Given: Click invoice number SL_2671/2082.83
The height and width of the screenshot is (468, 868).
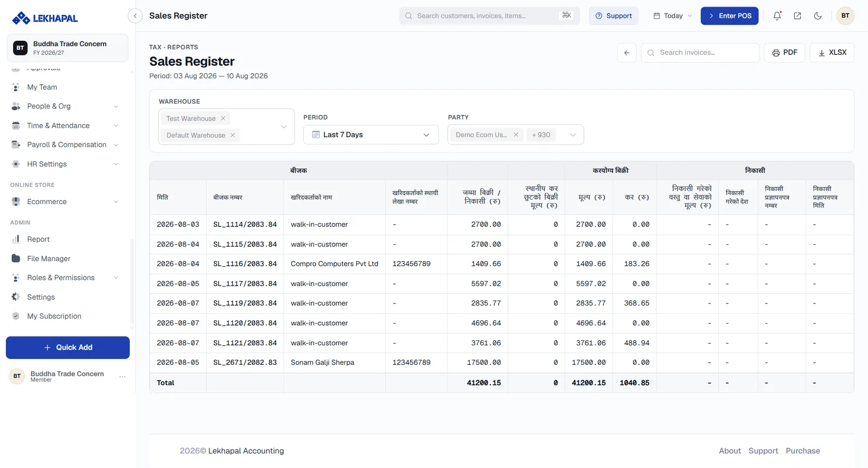Looking at the screenshot, I should [245, 363].
